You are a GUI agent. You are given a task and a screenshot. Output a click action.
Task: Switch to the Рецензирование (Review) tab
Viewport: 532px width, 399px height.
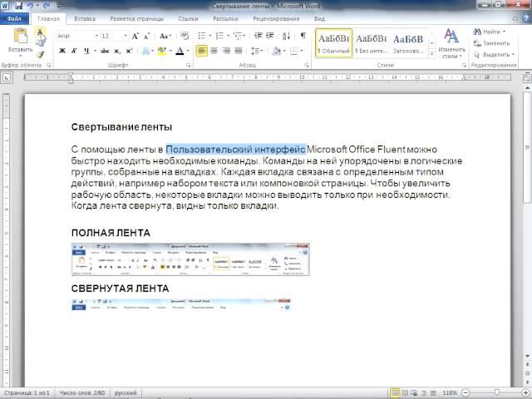276,18
